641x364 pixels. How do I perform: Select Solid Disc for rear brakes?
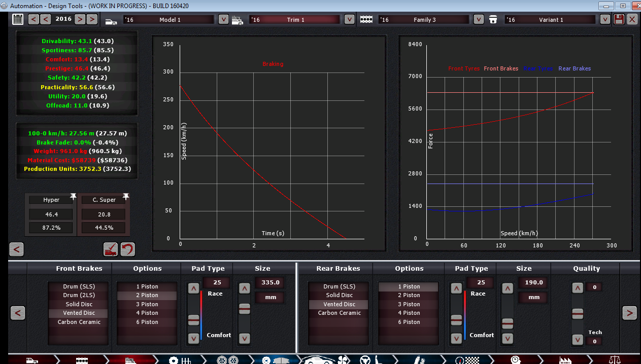point(339,295)
